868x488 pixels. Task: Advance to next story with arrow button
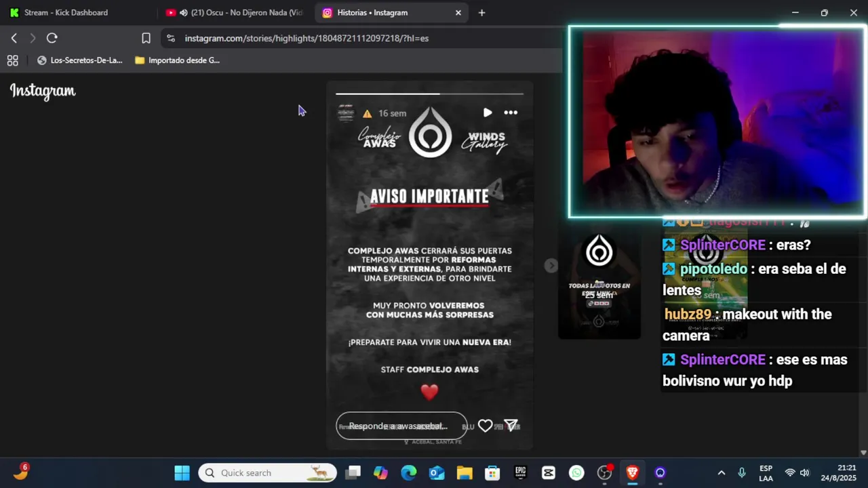click(x=551, y=266)
